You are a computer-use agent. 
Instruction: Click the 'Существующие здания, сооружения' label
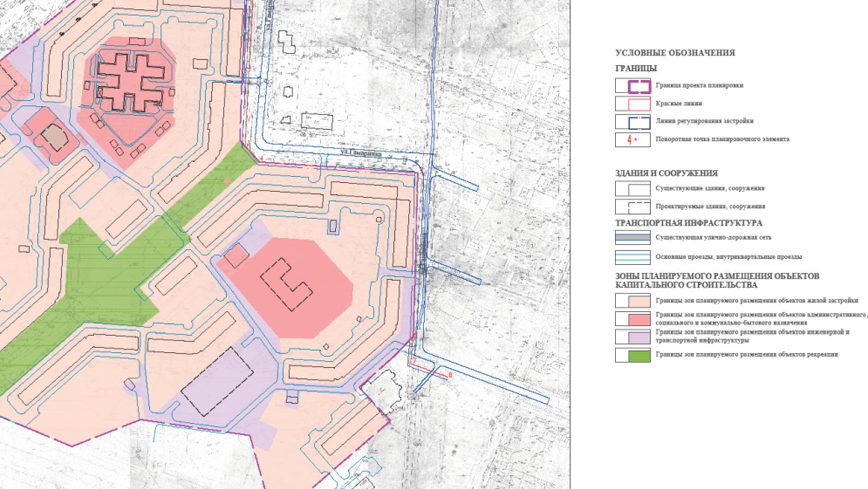coord(710,188)
